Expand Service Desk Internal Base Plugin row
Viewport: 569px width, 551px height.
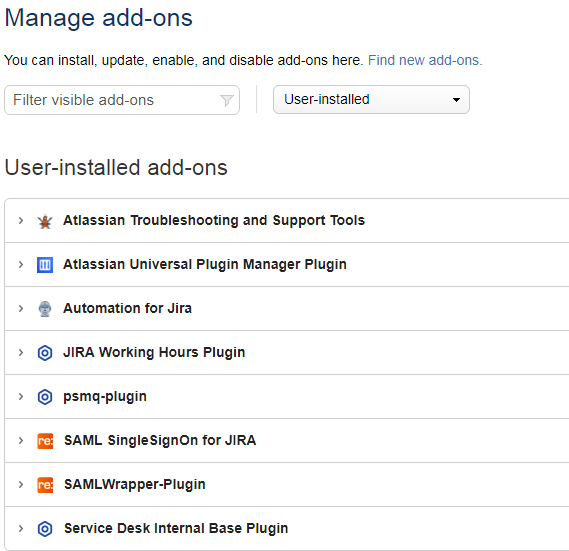point(21,528)
